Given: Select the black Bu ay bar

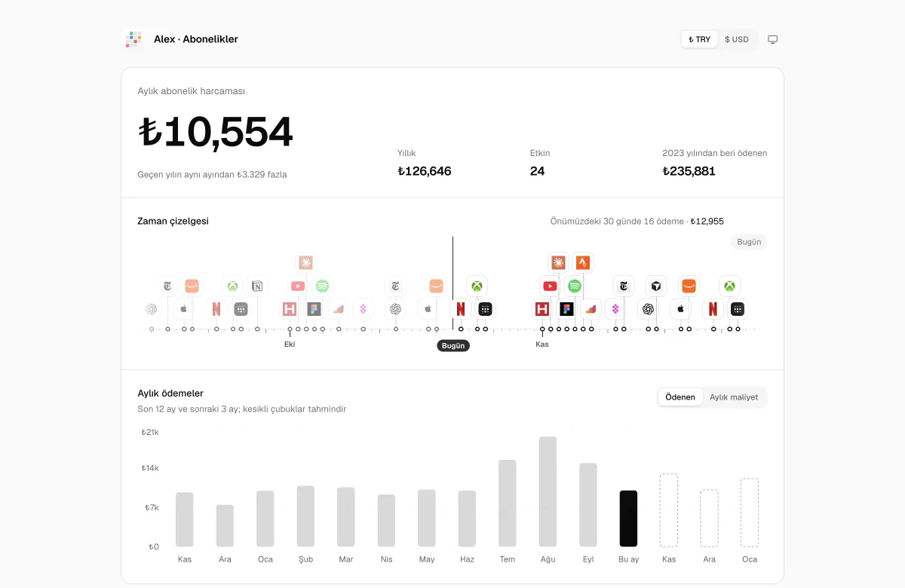Looking at the screenshot, I should coord(628,519).
